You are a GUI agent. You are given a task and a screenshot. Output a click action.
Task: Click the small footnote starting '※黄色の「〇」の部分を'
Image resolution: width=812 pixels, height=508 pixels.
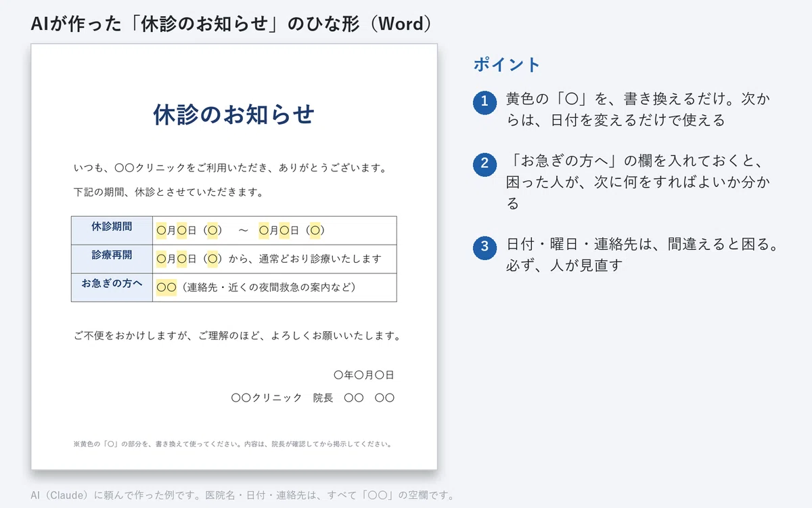coord(232,444)
